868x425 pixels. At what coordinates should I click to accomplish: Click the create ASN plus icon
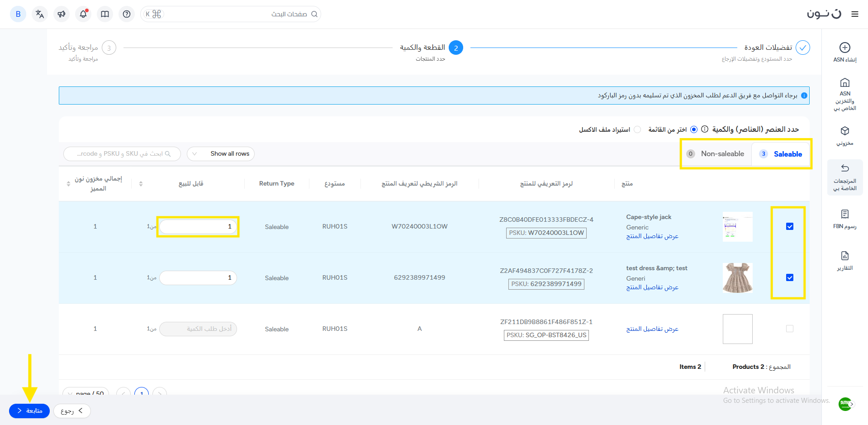click(x=844, y=48)
